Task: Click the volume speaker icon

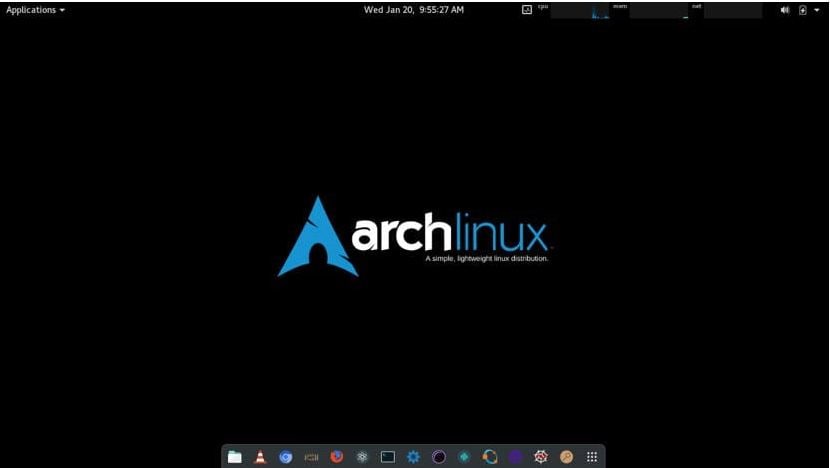Action: 784,10
